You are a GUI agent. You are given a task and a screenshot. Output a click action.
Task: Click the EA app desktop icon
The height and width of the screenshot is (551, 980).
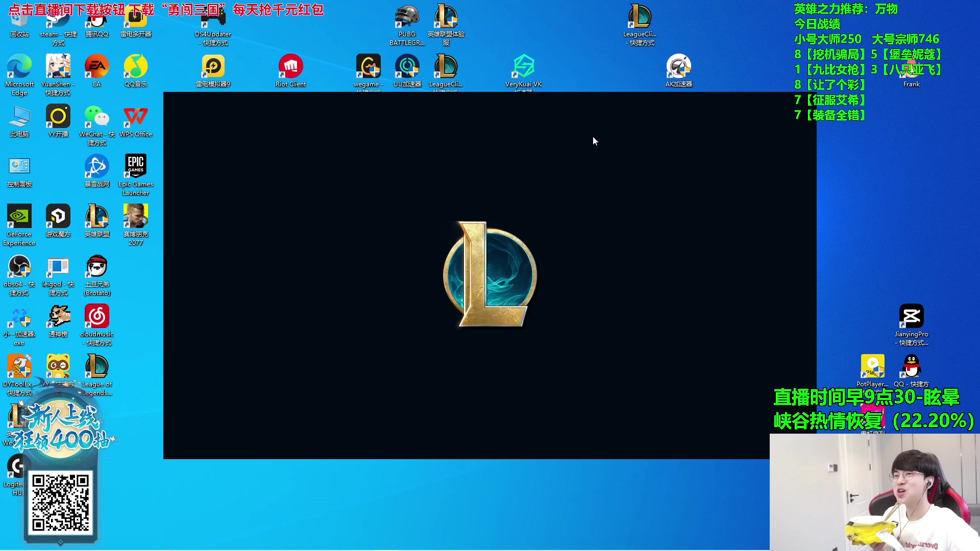pyautogui.click(x=96, y=70)
